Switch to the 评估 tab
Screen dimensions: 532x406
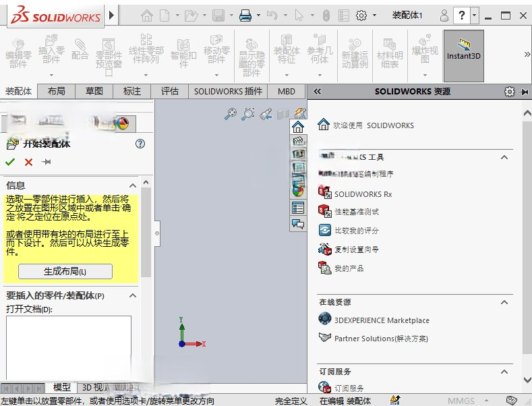(170, 91)
